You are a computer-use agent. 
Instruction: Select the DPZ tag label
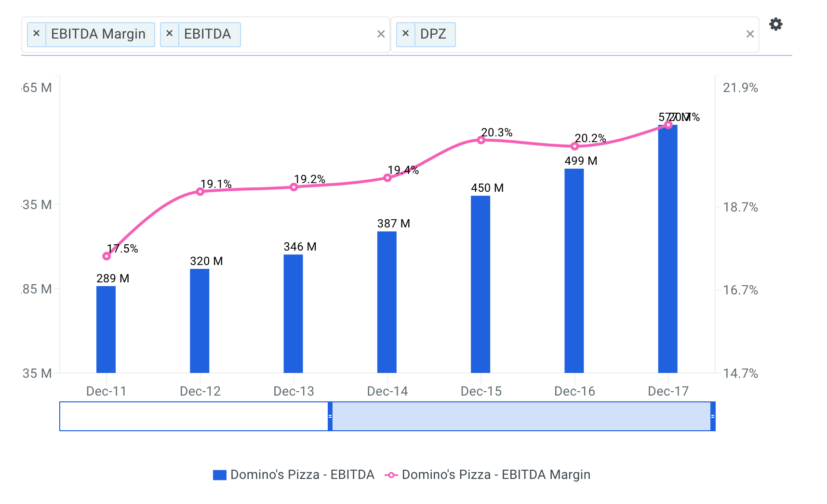click(x=433, y=34)
